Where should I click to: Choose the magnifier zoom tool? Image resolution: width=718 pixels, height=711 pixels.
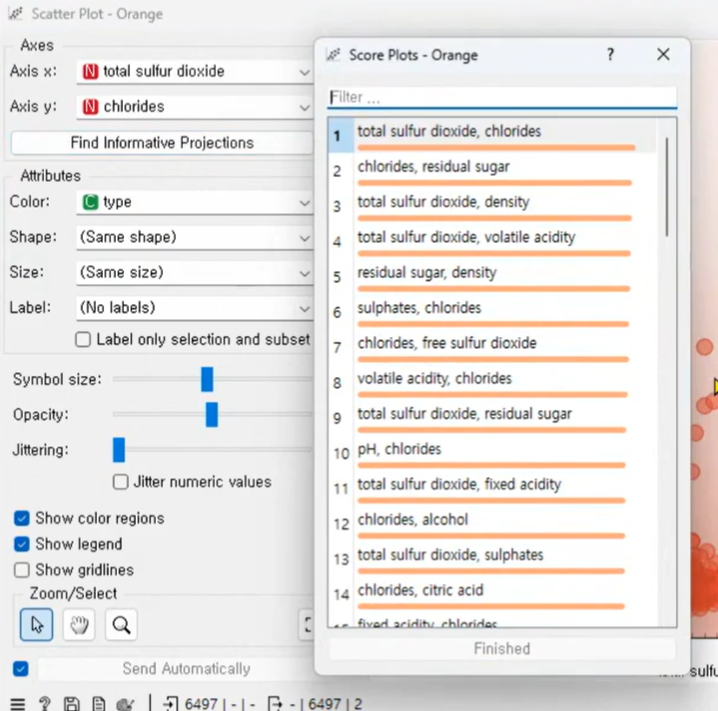[x=121, y=624]
